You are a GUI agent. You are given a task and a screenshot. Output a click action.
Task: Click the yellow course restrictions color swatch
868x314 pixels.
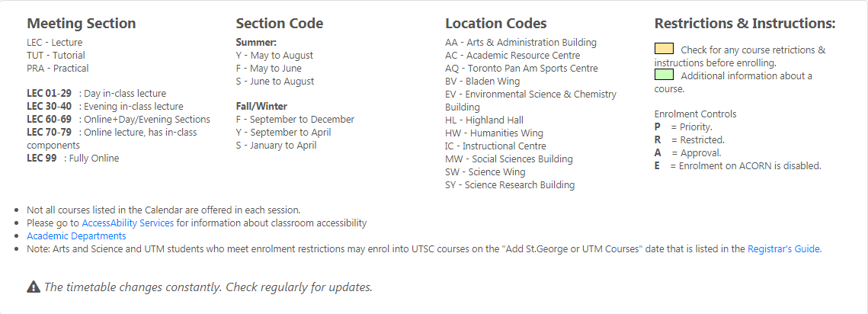tap(664, 49)
